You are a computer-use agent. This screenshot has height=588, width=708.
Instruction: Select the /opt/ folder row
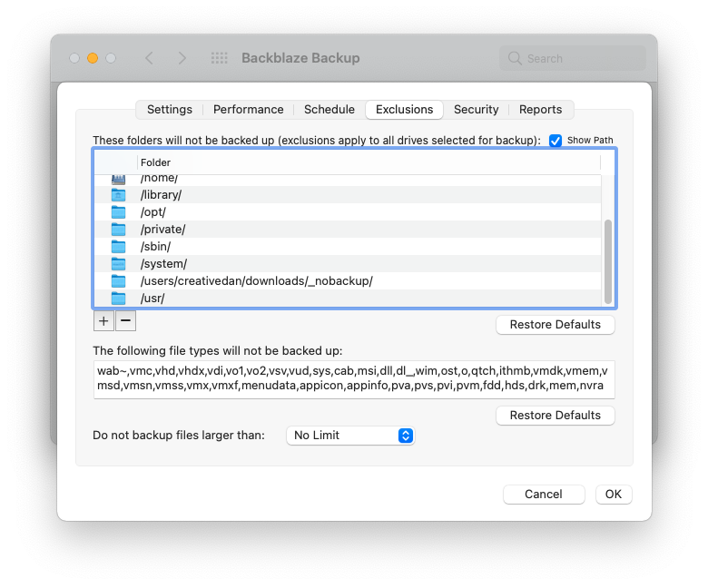(348, 212)
